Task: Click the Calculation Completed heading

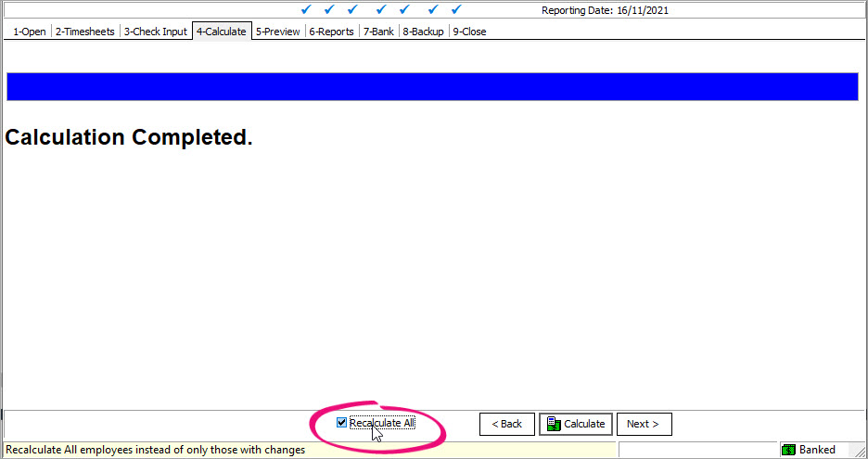Action: tap(129, 137)
